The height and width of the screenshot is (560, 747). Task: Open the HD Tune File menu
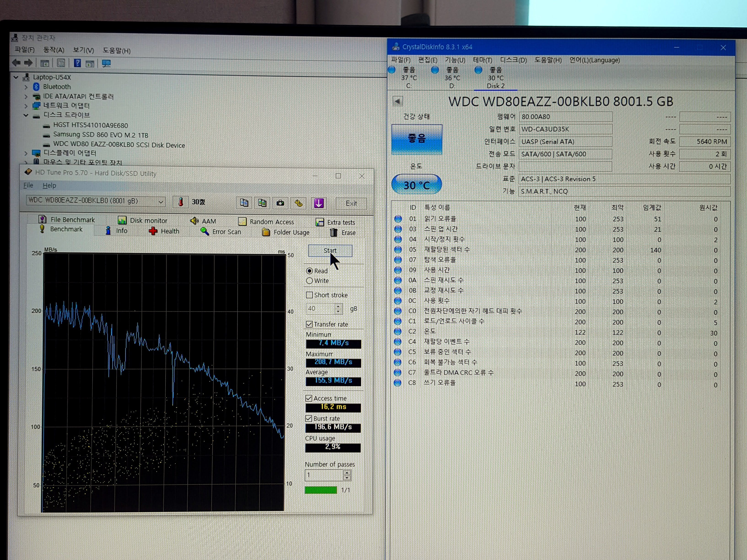28,185
